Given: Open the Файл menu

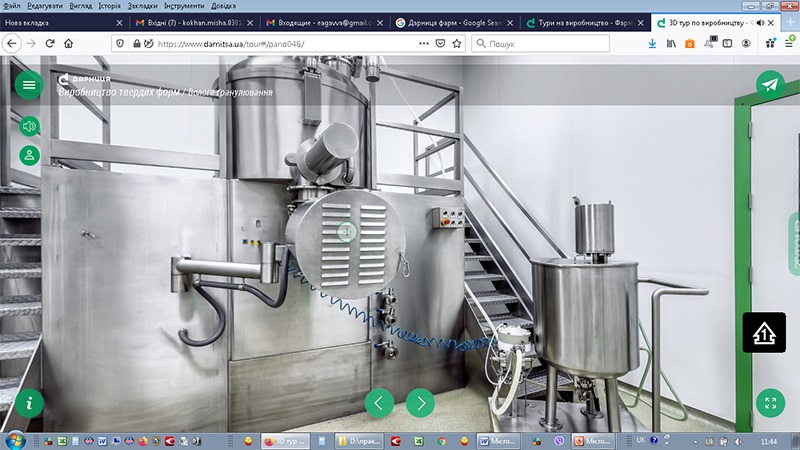Looking at the screenshot, I should tap(12, 6).
